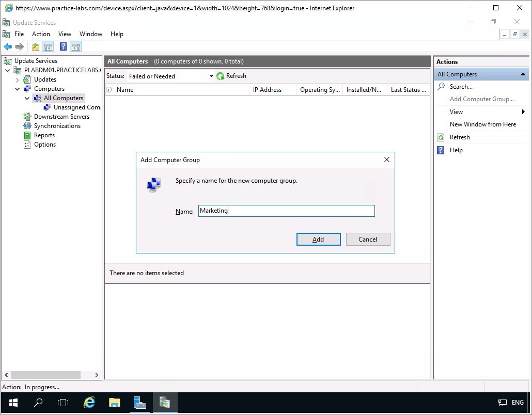
Task: Toggle Show/Hide Console Tree toolbar icon
Action: [x=48, y=47]
